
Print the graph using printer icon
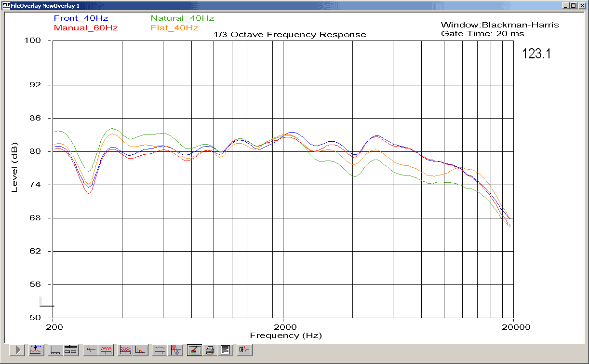pyautogui.click(x=210, y=350)
